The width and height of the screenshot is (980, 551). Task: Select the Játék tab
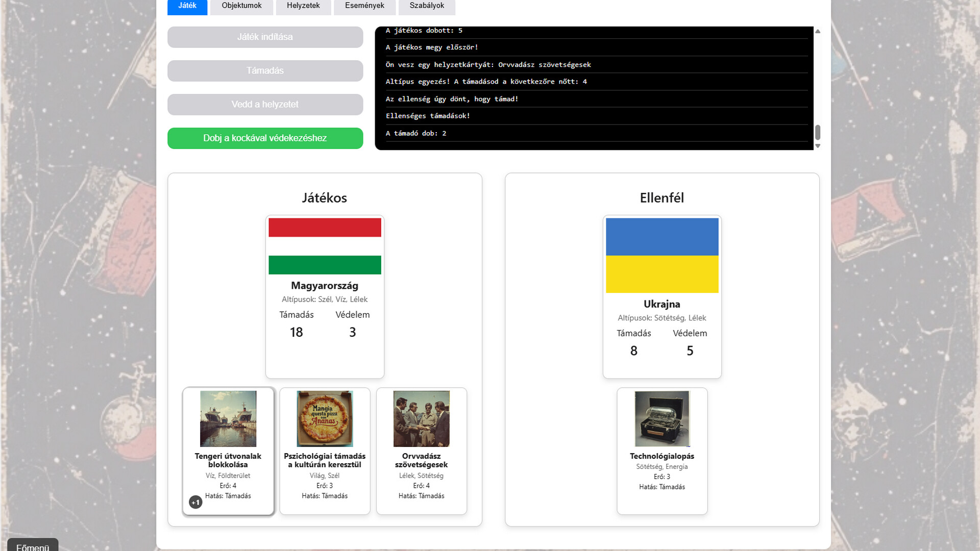click(x=187, y=6)
